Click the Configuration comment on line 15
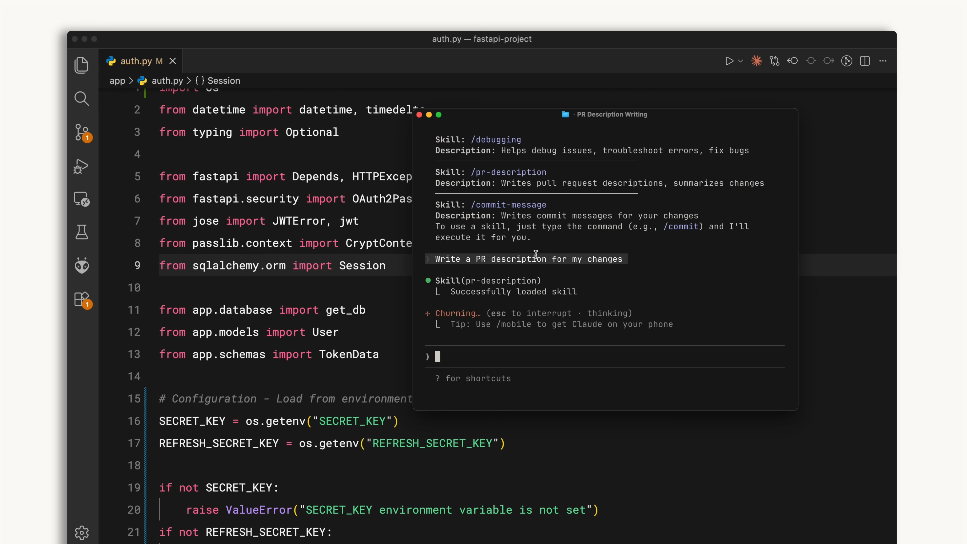 286,399
